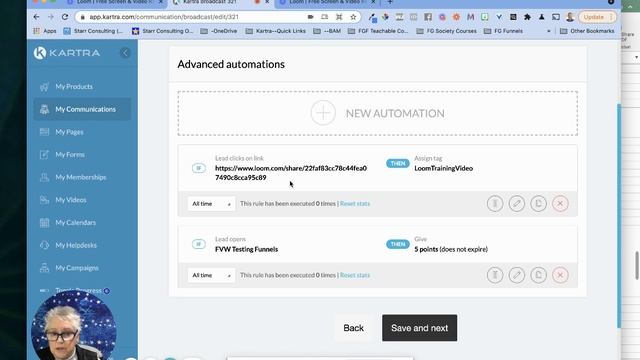Click the browser address bar URL
This screenshot has width=640, height=360.
coord(164,17)
